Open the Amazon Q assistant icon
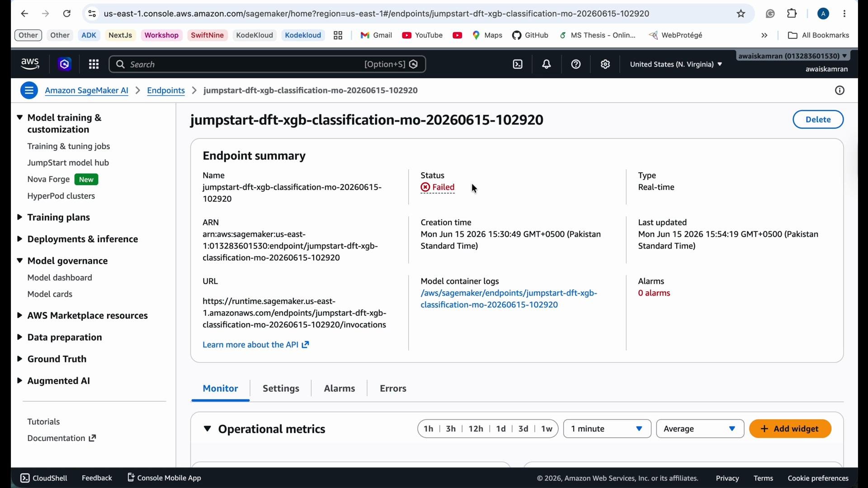868x488 pixels. click(65, 64)
